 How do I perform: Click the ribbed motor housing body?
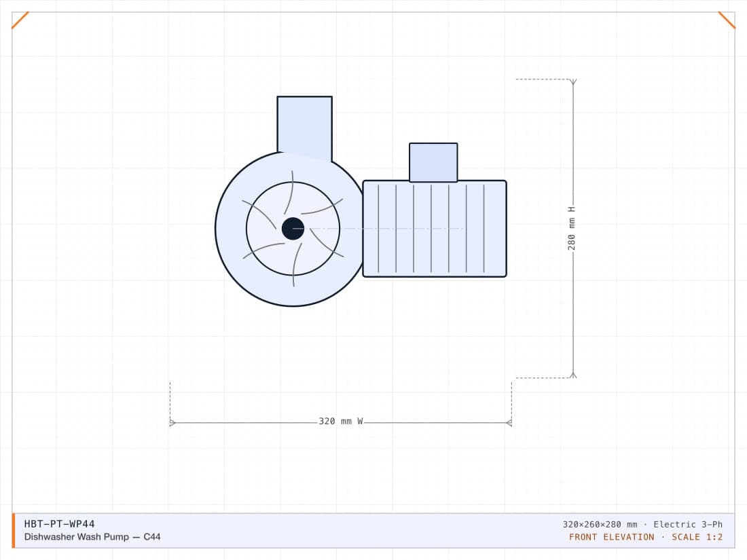pyautogui.click(x=435, y=229)
